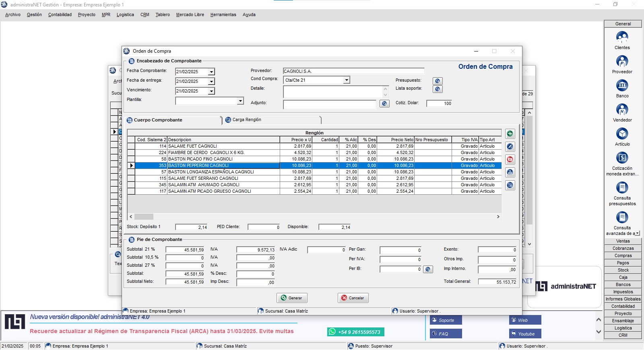
Task: Click fourth grid side icon below delete
Action: pos(510,172)
